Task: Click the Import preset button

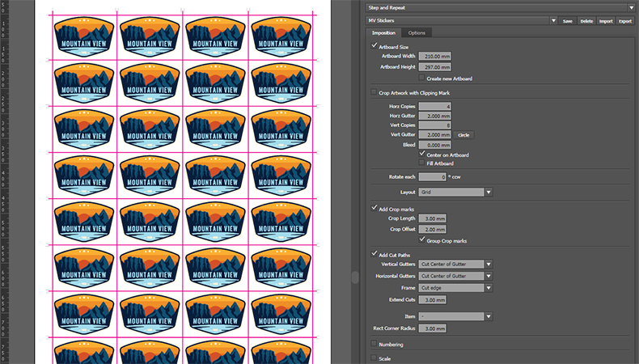Action: 606,21
